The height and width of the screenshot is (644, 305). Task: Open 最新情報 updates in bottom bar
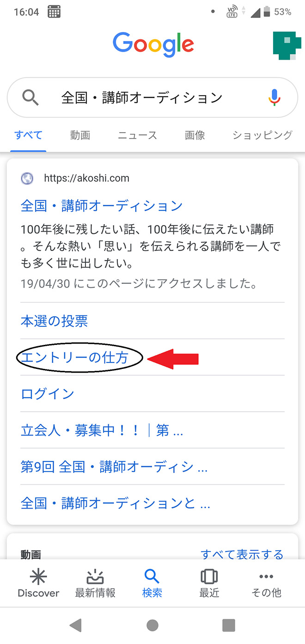[x=95, y=583]
